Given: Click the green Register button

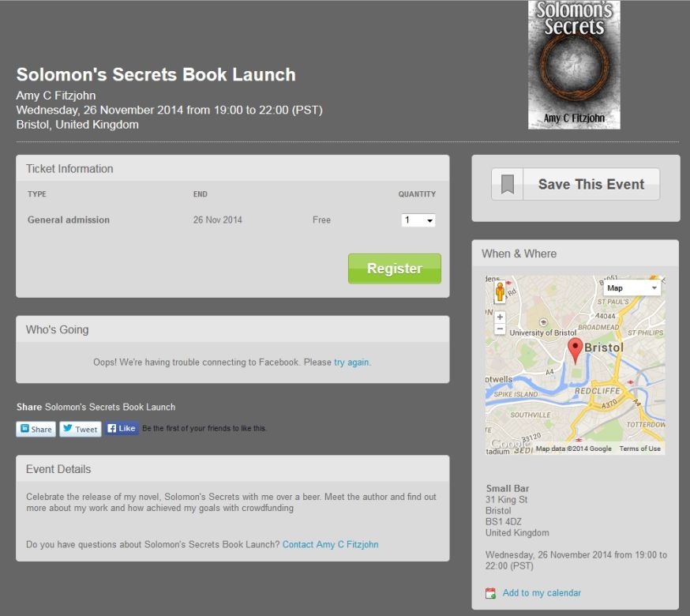Looking at the screenshot, I should point(394,269).
